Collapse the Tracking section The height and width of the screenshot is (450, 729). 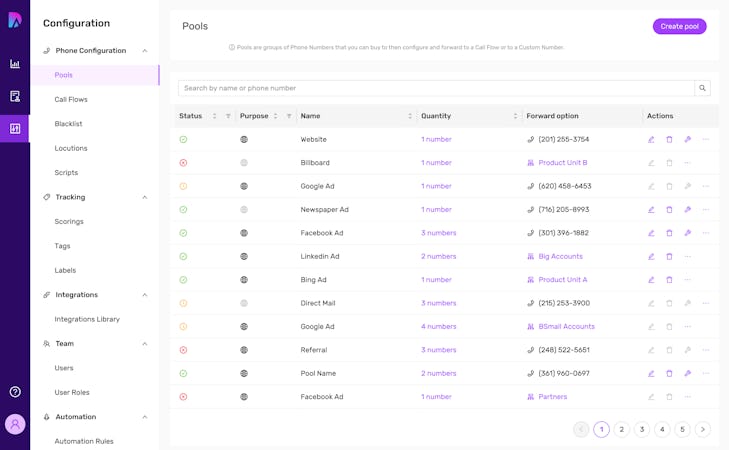pyautogui.click(x=145, y=197)
